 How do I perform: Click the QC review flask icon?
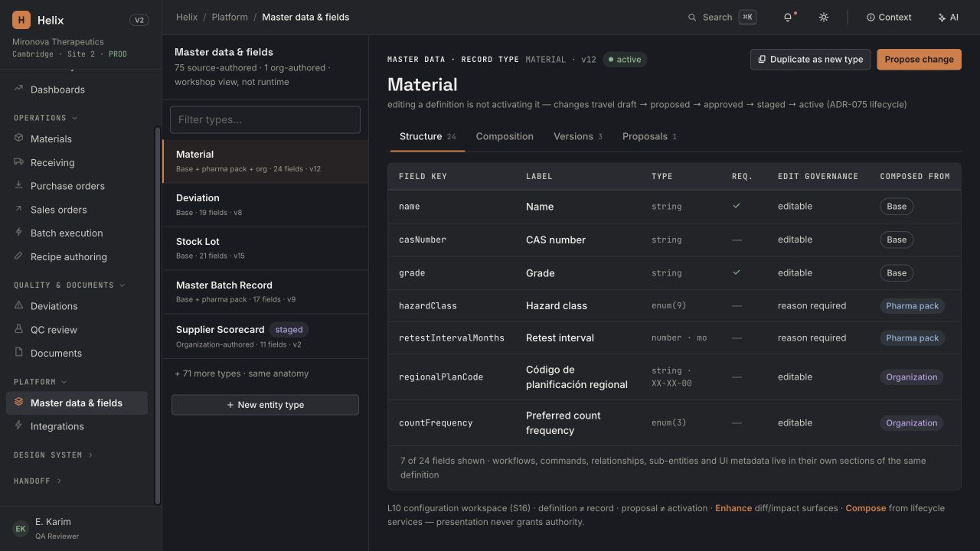pyautogui.click(x=19, y=329)
